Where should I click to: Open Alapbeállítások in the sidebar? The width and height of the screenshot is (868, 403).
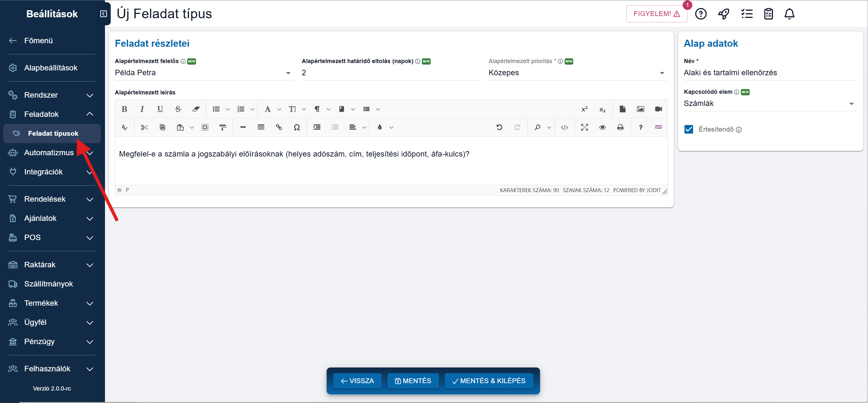click(x=51, y=68)
